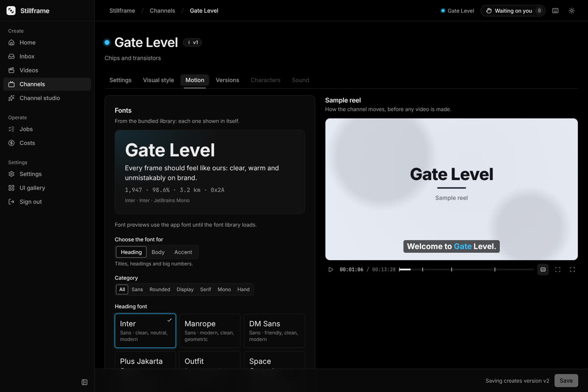
Task: Switch to the Visual style tab
Action: point(158,80)
